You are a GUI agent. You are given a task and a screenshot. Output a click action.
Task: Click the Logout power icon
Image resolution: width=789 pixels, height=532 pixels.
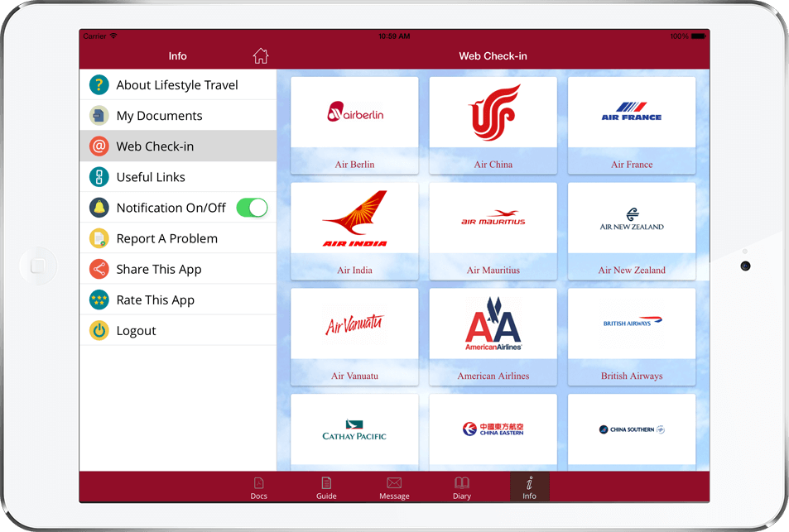pyautogui.click(x=99, y=330)
